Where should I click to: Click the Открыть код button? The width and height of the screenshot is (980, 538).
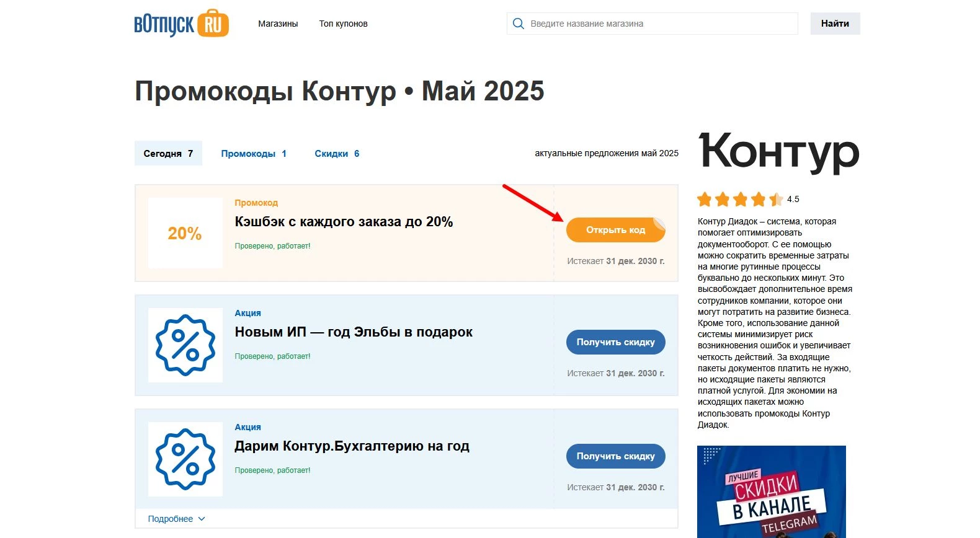tap(615, 229)
